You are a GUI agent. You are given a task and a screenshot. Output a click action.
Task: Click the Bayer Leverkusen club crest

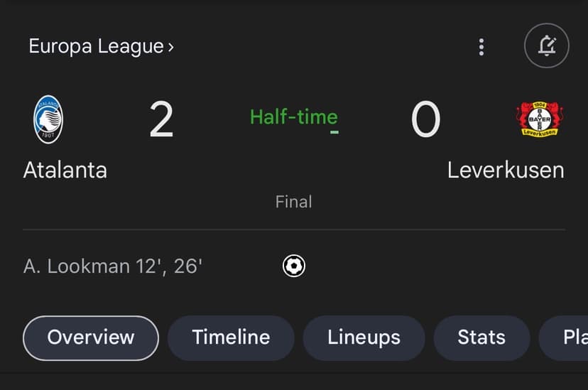tap(540, 119)
